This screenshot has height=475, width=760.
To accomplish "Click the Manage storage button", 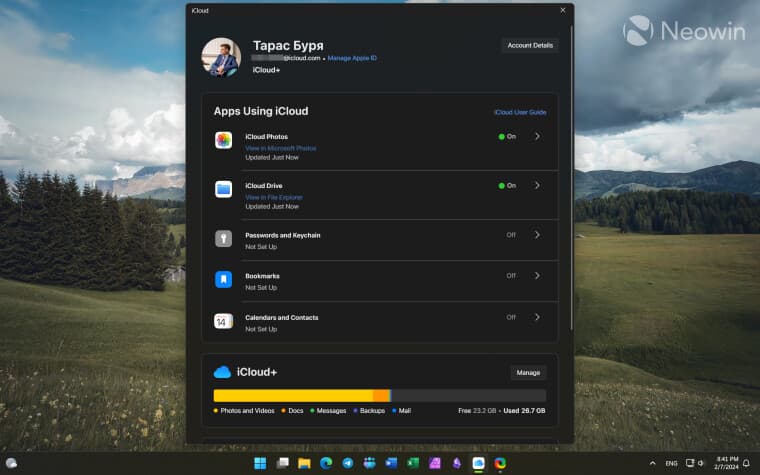I will (528, 373).
